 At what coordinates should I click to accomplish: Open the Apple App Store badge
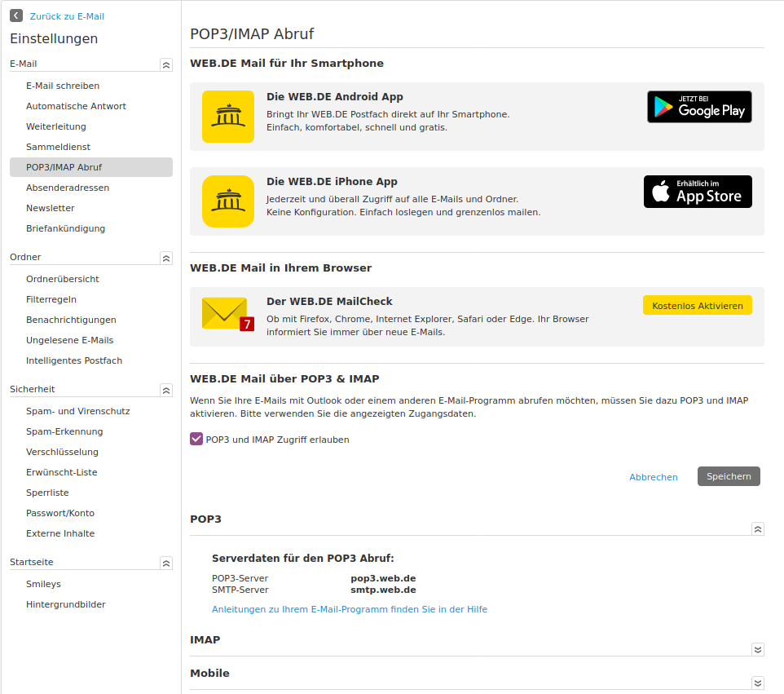[x=698, y=192]
